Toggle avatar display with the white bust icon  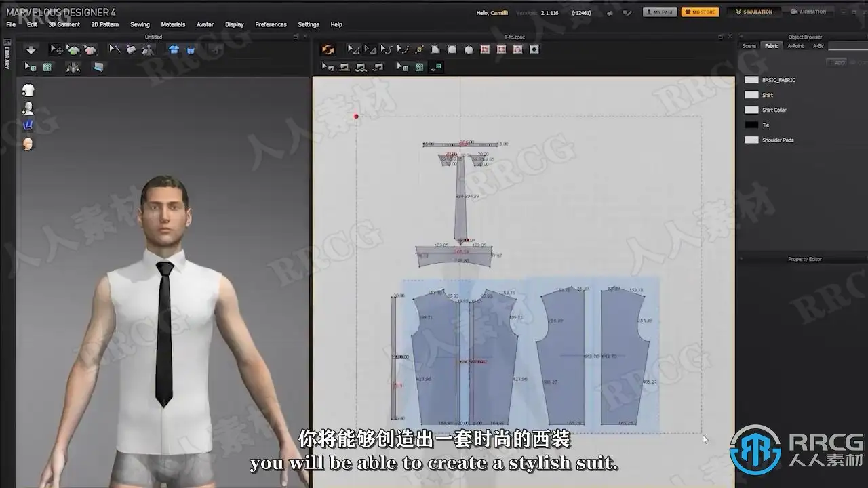point(28,108)
